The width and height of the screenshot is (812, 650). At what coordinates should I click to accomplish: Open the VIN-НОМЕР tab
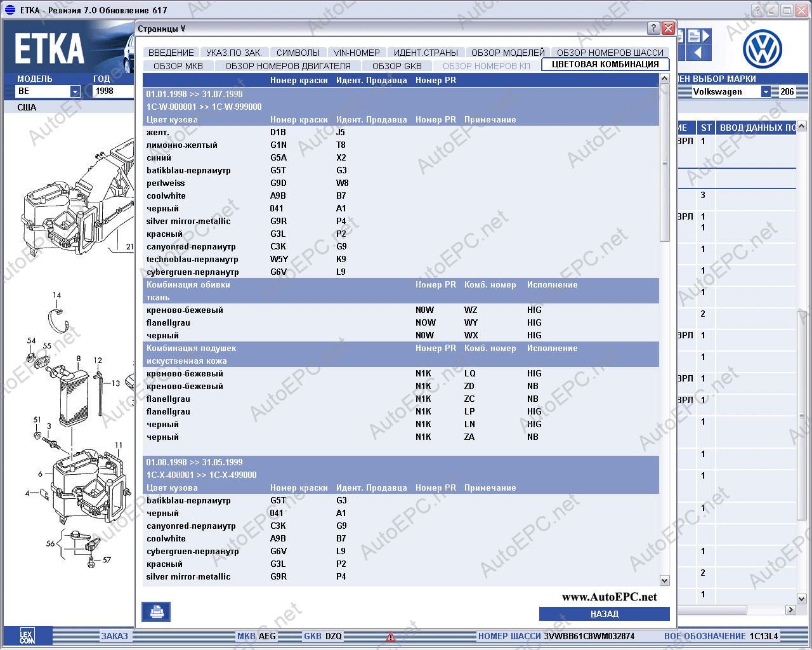[357, 53]
